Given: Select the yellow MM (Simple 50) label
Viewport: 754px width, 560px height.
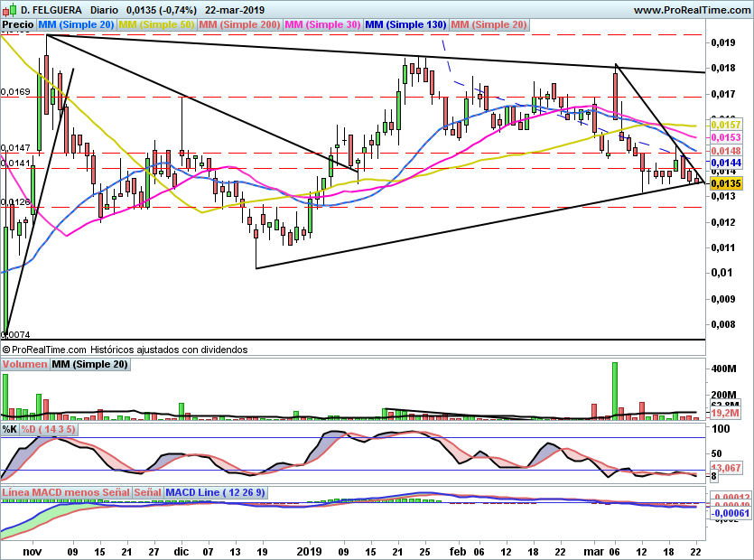Looking at the screenshot, I should pyautogui.click(x=156, y=25).
